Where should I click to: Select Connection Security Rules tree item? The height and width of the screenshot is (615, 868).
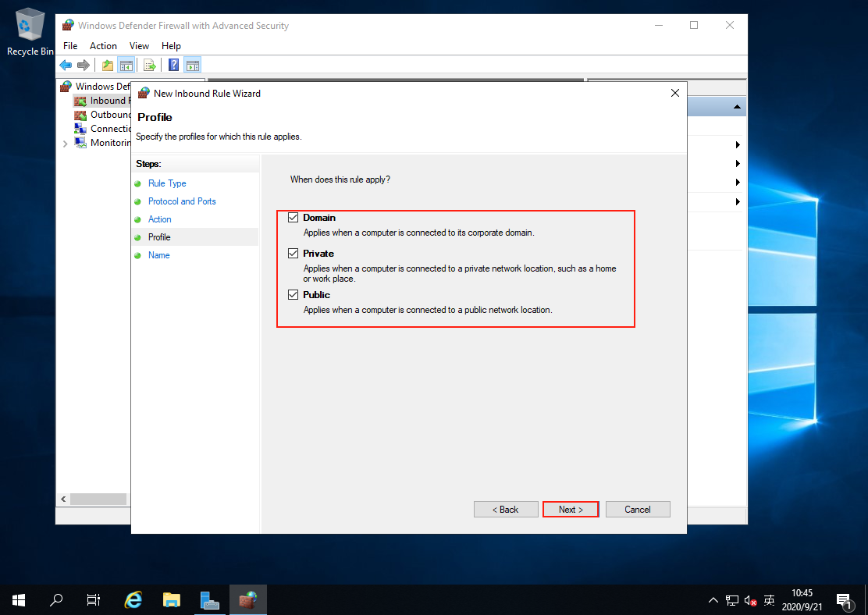pyautogui.click(x=102, y=129)
